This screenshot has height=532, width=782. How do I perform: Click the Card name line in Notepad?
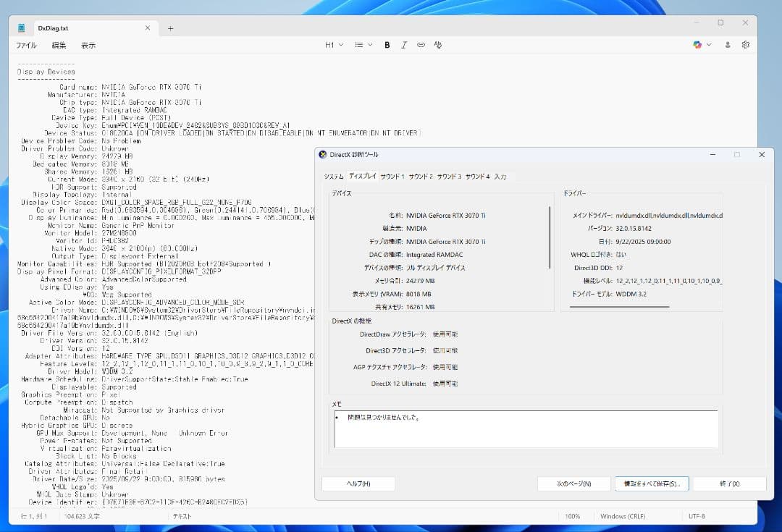click(130, 87)
